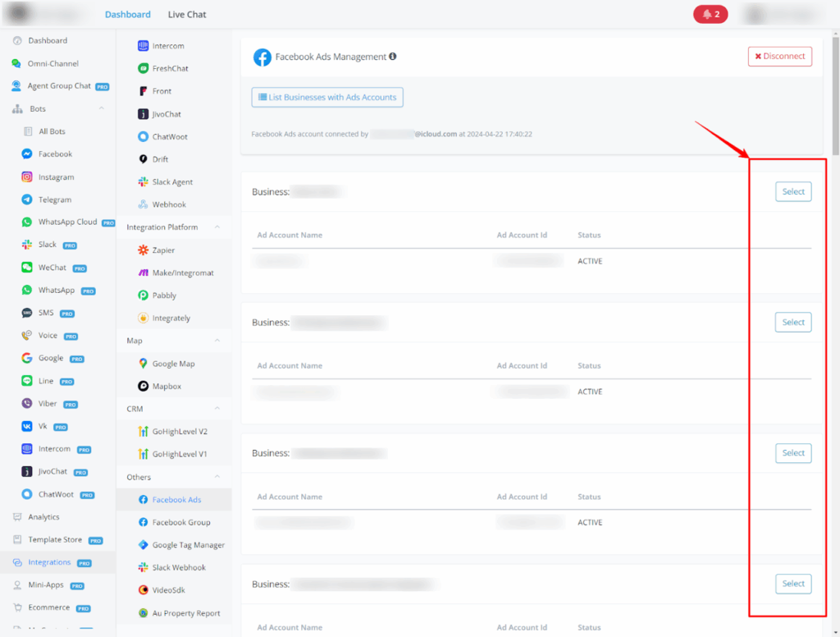The height and width of the screenshot is (637, 840).
Task: Open the notifications bell badge
Action: pos(710,14)
